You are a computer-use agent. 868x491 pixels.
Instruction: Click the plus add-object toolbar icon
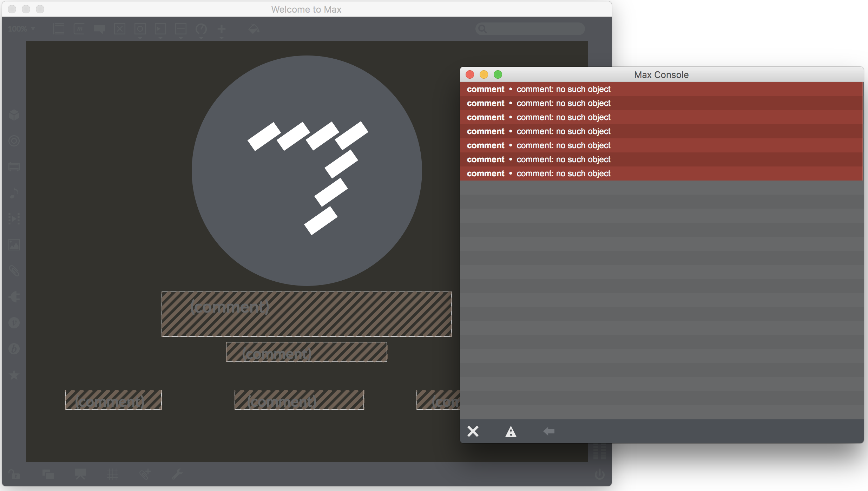click(x=221, y=29)
